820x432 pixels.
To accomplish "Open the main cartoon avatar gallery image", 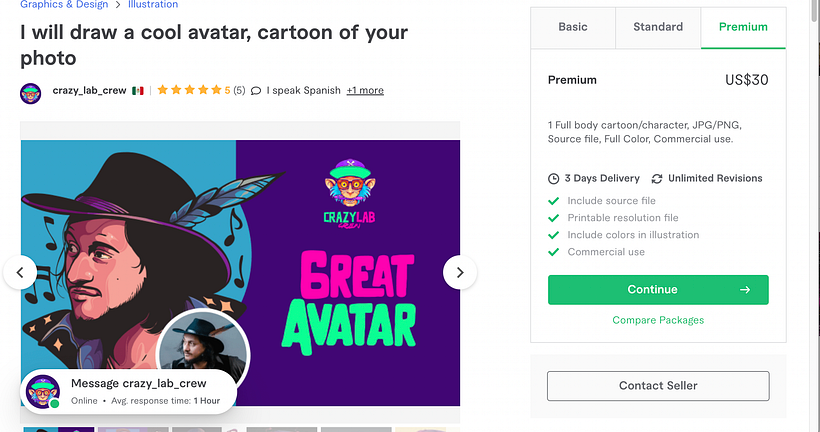I will (x=240, y=260).
